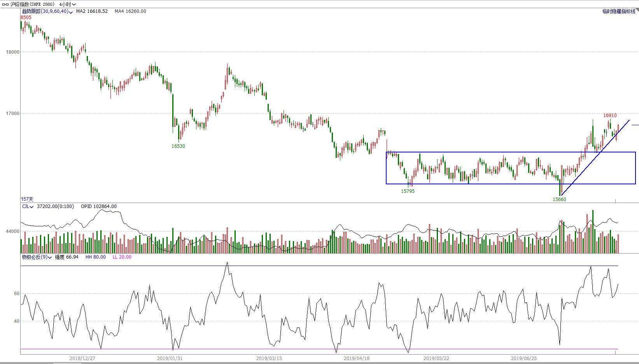Click the HH 80.00 level label
The image size is (639, 364).
click(95, 257)
